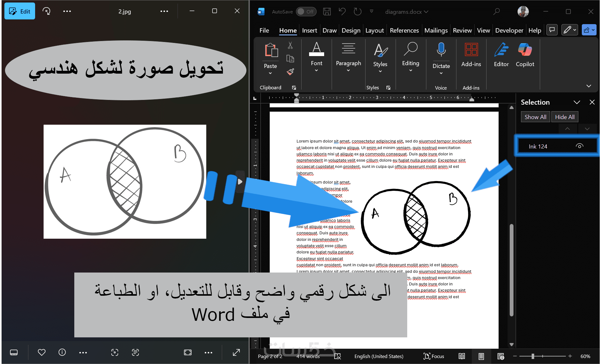Image resolution: width=600 pixels, height=364 pixels.
Task: Click the user account profile picture
Action: coord(523,12)
